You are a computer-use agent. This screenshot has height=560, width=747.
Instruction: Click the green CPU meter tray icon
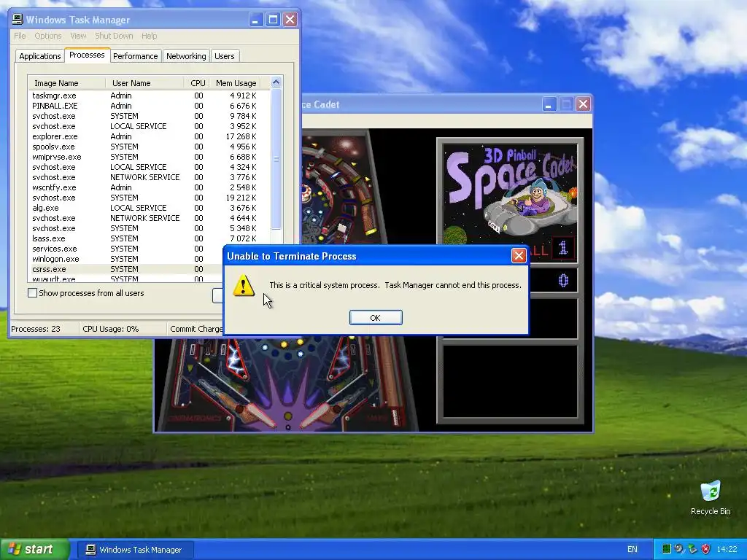coord(667,549)
